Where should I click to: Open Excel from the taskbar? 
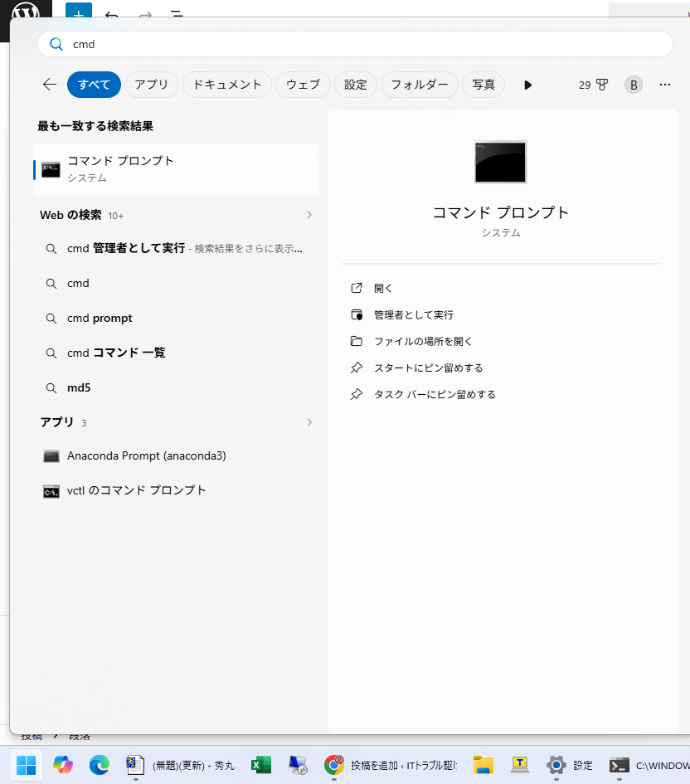[x=262, y=765]
